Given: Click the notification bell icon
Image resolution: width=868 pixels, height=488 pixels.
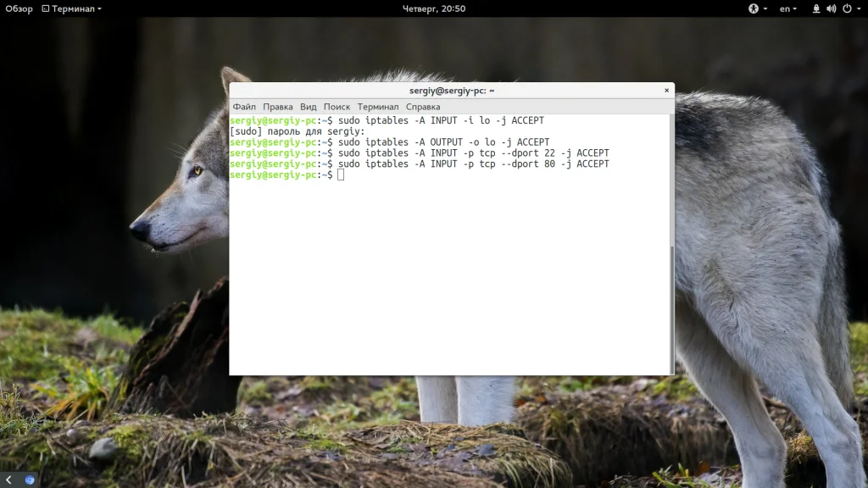Looking at the screenshot, I should pyautogui.click(x=816, y=8).
